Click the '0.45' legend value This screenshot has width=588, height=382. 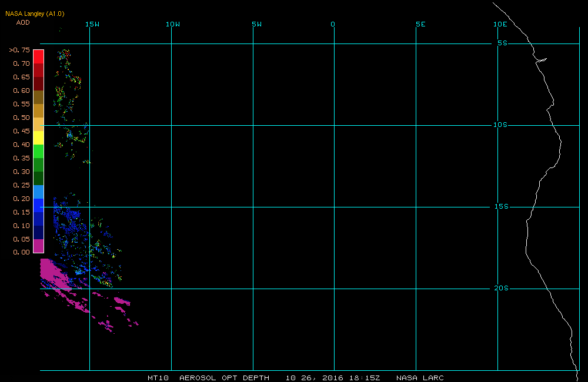[x=21, y=131]
